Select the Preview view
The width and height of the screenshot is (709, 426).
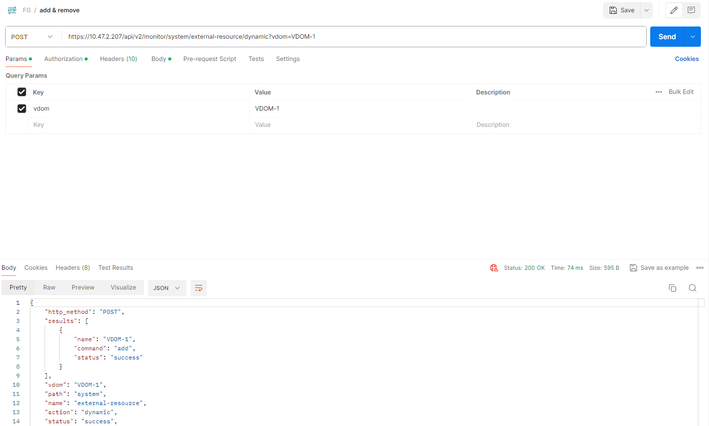pos(83,288)
